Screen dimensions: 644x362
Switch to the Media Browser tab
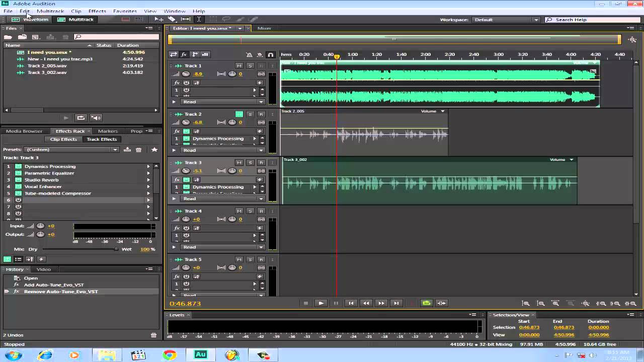pyautogui.click(x=24, y=131)
